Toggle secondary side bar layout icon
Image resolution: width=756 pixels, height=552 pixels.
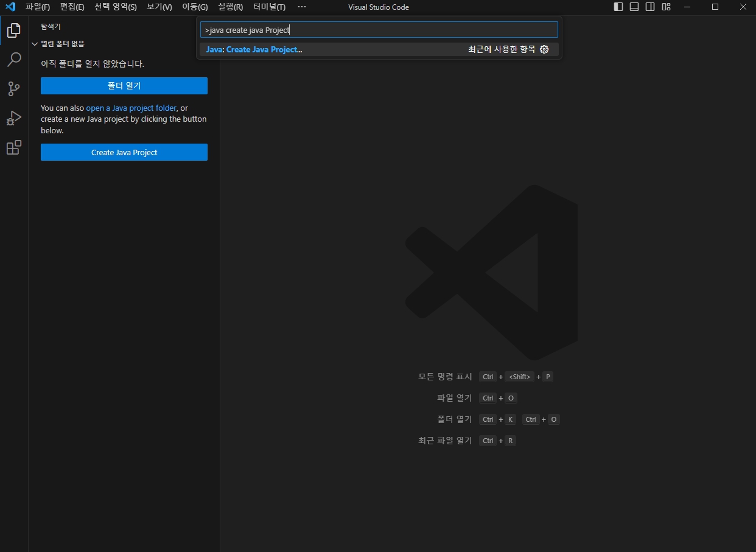coord(650,7)
